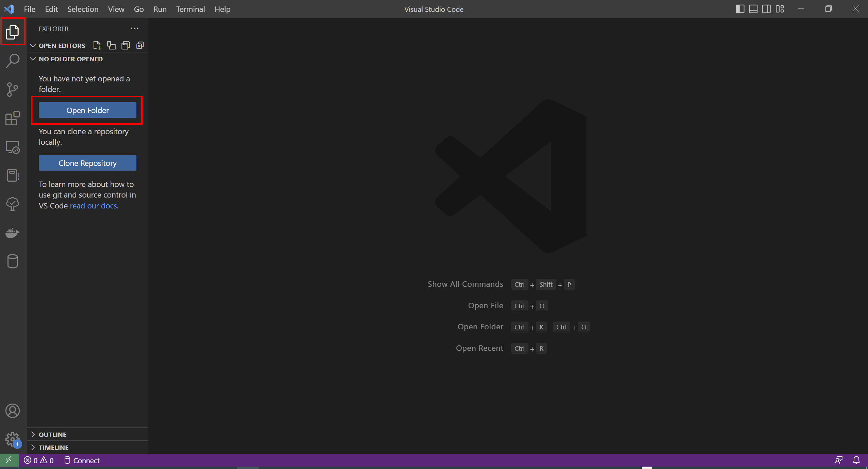Click the Clone Repository button
This screenshot has height=469, width=868.
pyautogui.click(x=87, y=163)
